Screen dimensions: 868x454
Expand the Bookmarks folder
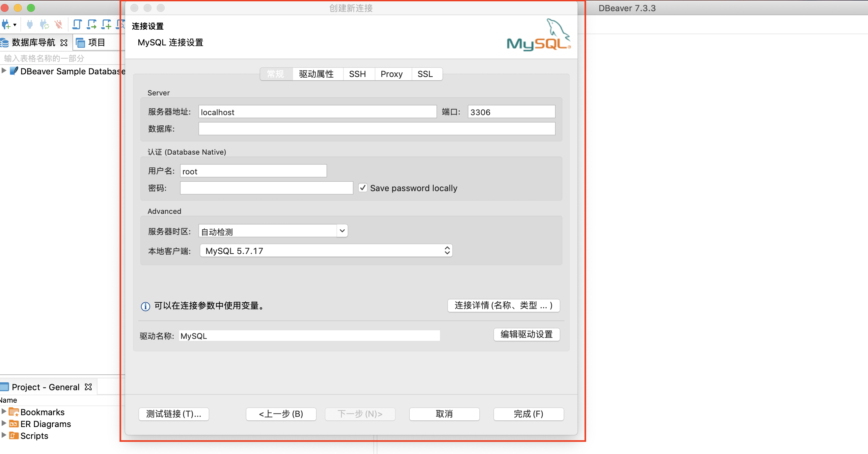point(4,411)
